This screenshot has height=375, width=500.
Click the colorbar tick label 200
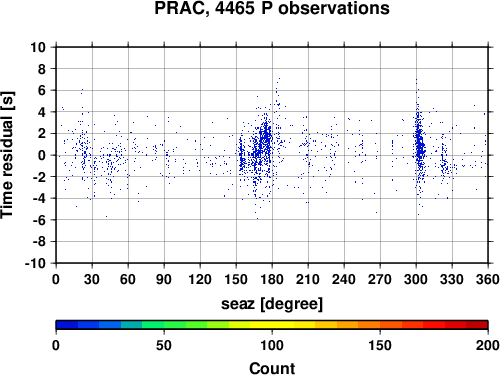(x=488, y=345)
